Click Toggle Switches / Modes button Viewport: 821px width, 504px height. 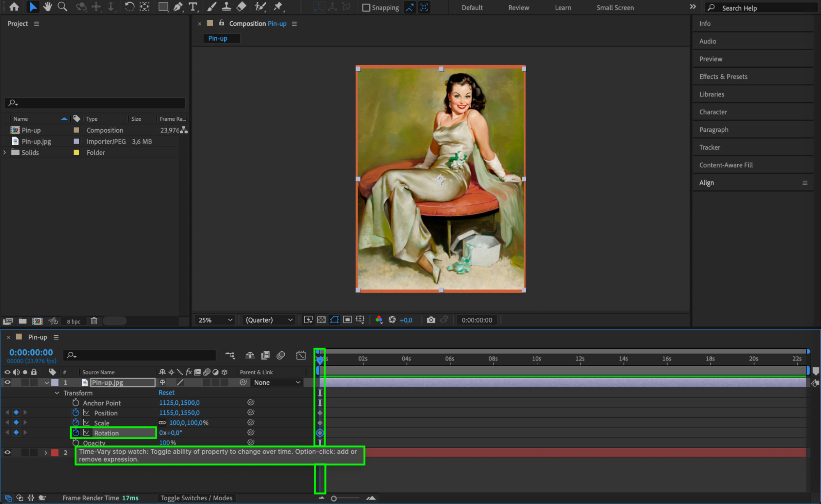tap(196, 498)
